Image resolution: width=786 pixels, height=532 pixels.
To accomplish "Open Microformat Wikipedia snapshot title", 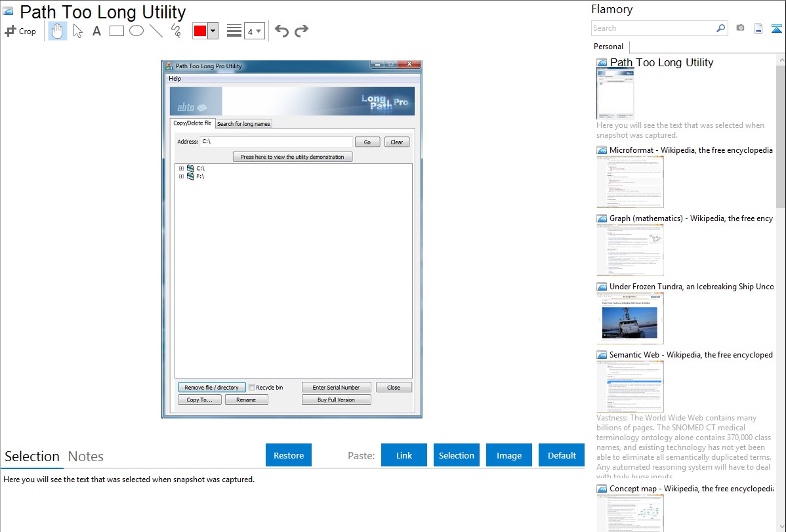I will (x=691, y=150).
